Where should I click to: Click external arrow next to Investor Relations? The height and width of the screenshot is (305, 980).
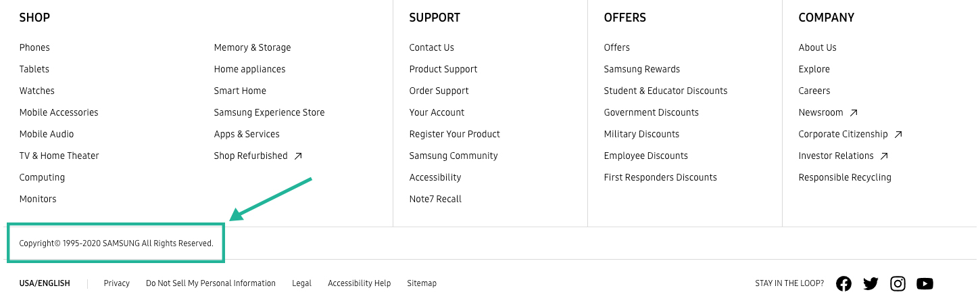coord(884,156)
